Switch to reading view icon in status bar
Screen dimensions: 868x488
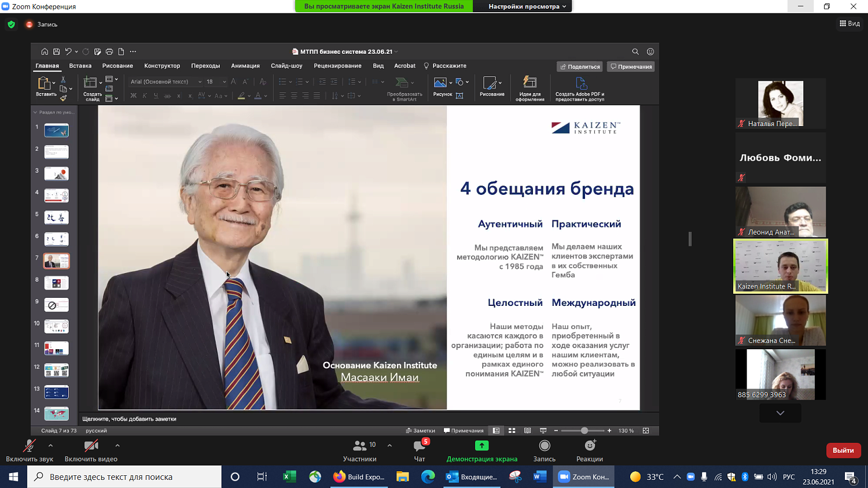(x=528, y=431)
